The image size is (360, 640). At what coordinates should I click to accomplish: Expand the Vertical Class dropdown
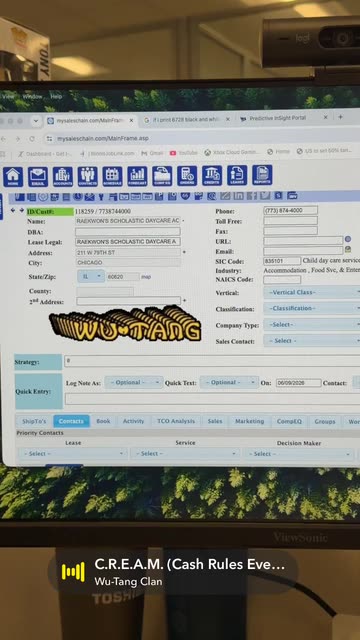(x=312, y=292)
